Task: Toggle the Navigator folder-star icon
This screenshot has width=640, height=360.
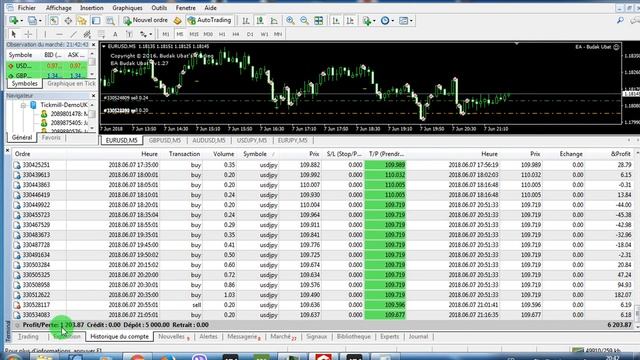Action: point(82,20)
